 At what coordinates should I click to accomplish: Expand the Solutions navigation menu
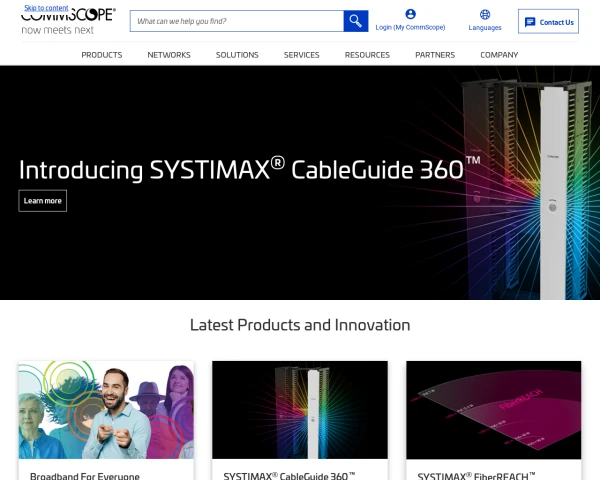point(237,55)
